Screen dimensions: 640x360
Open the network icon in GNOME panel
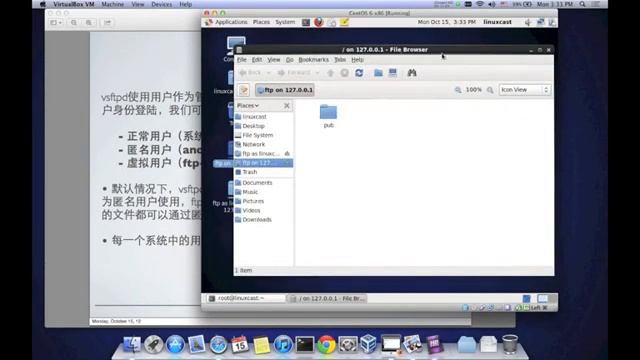coord(540,22)
